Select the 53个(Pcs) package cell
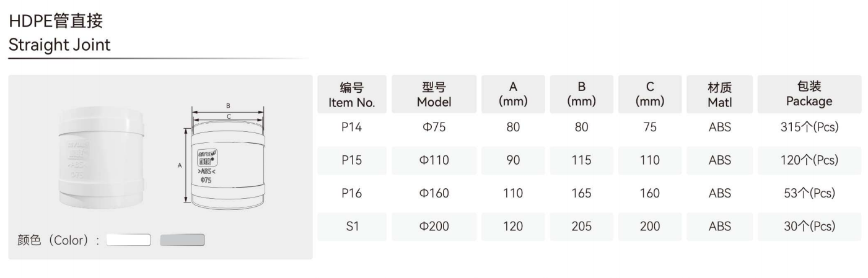 pos(809,193)
